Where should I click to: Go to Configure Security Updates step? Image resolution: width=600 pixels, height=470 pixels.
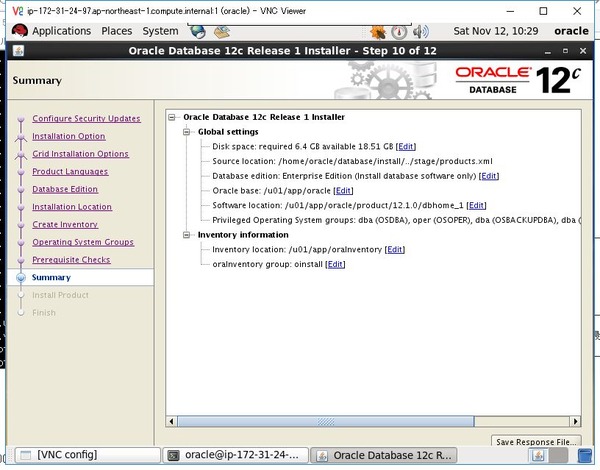tap(86, 119)
